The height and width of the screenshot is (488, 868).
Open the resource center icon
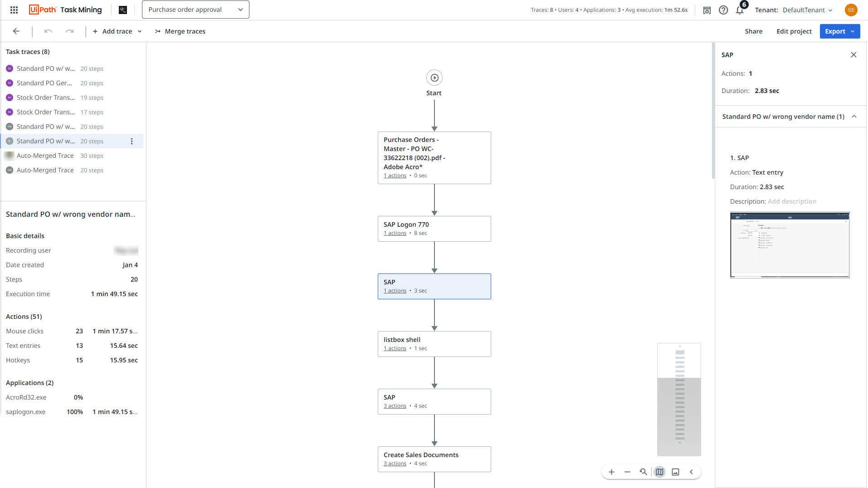point(707,10)
